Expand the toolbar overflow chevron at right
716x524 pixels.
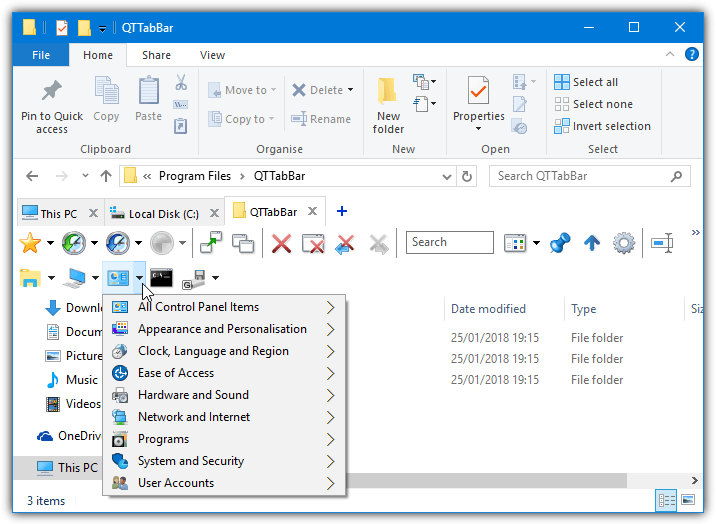(x=695, y=232)
